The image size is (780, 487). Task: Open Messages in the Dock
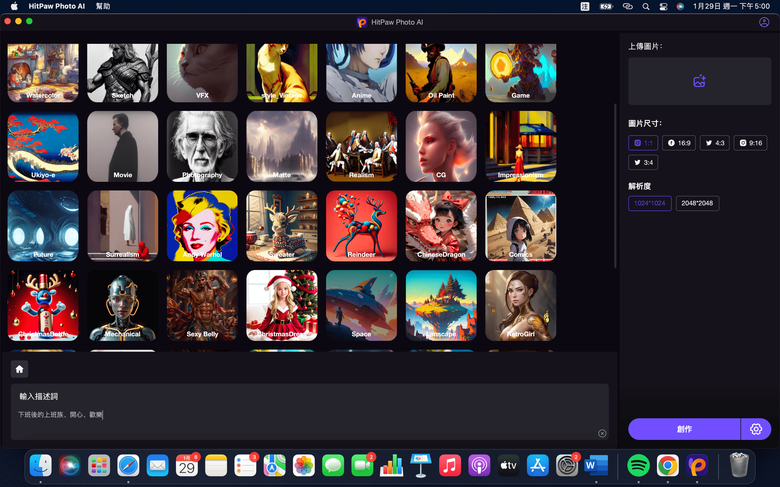click(x=333, y=466)
